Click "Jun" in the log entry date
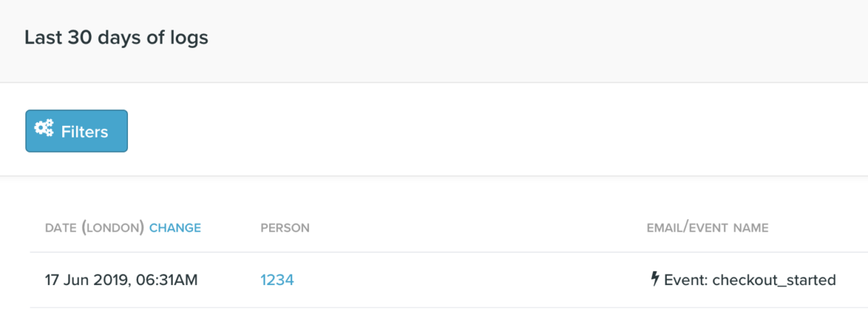Image resolution: width=868 pixels, height=322 pixels. 77,280
